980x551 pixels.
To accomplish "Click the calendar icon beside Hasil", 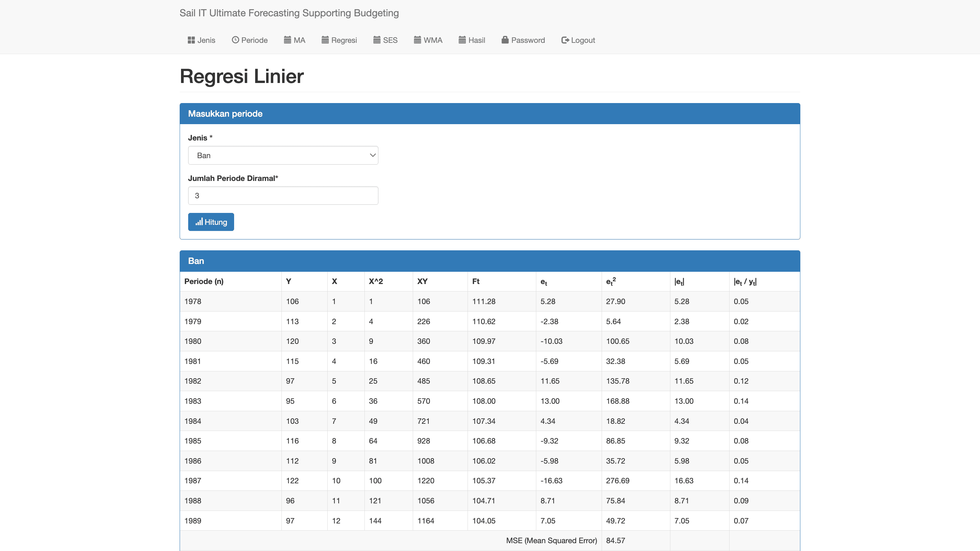I will [462, 40].
